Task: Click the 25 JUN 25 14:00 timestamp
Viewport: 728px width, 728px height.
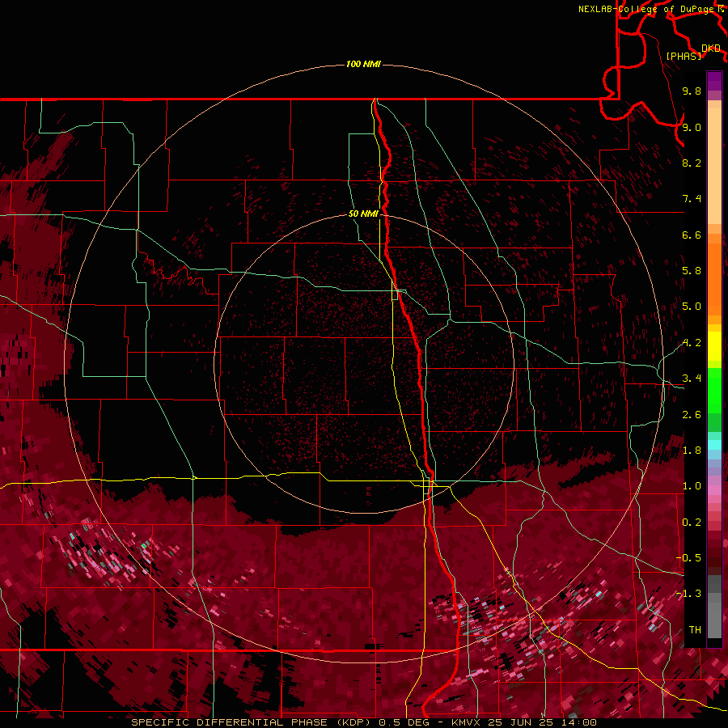Action: 541,722
